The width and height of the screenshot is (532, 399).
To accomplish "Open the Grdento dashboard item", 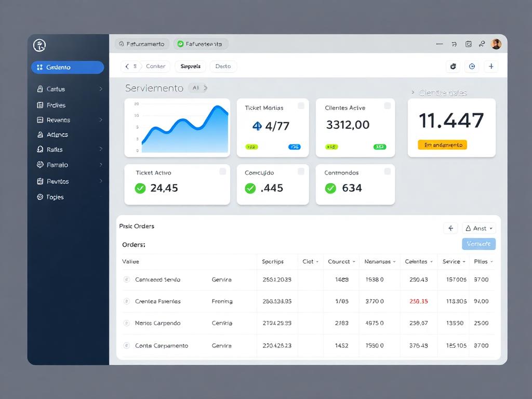I will click(68, 67).
